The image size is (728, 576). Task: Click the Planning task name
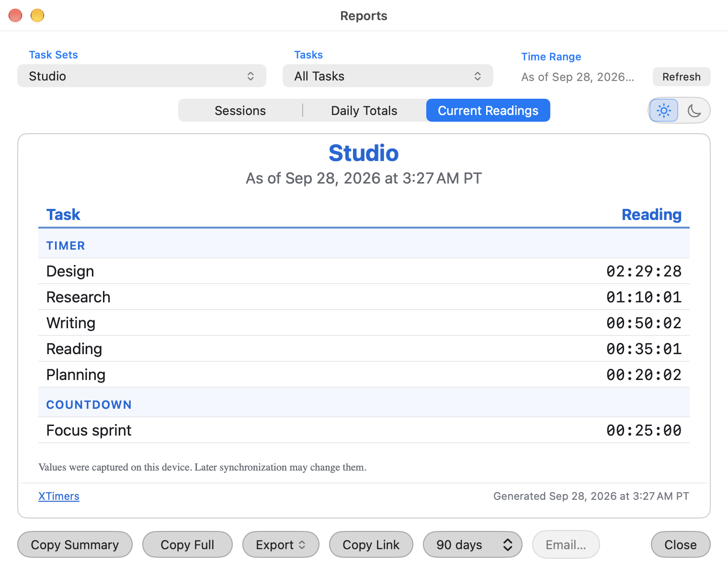pyautogui.click(x=76, y=375)
